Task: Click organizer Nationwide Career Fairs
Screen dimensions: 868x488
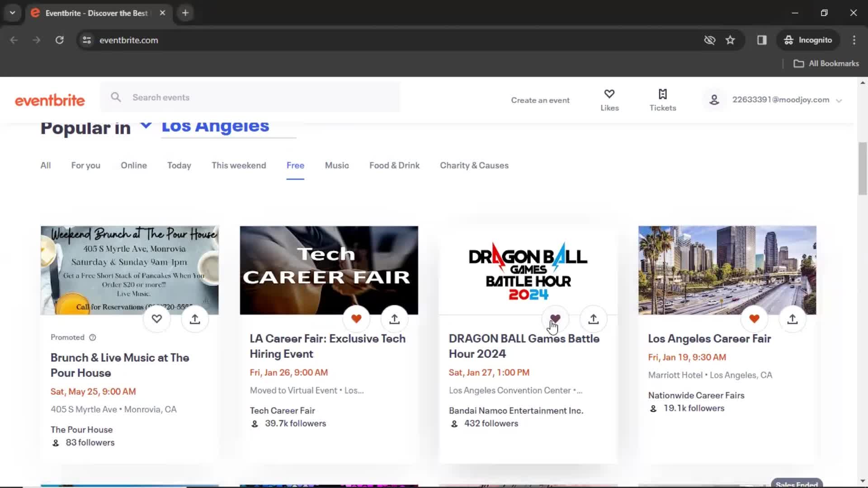Action: 696,395
